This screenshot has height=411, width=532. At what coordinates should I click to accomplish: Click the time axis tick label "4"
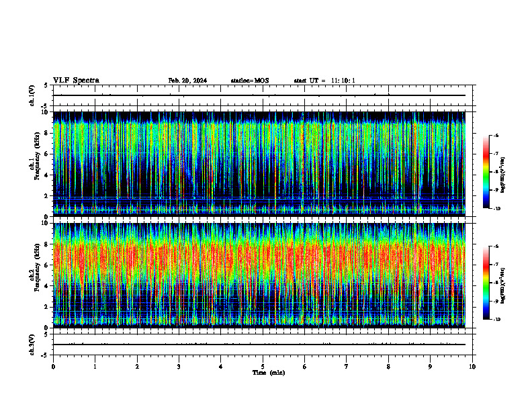click(x=220, y=367)
